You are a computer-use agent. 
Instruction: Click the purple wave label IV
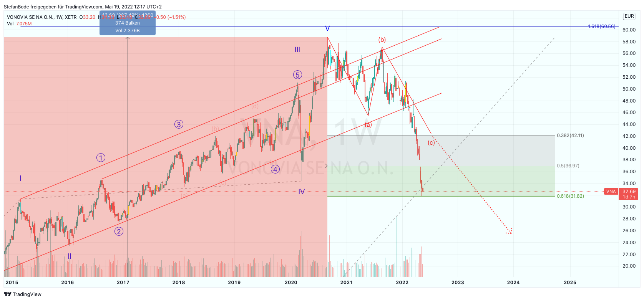click(x=302, y=192)
